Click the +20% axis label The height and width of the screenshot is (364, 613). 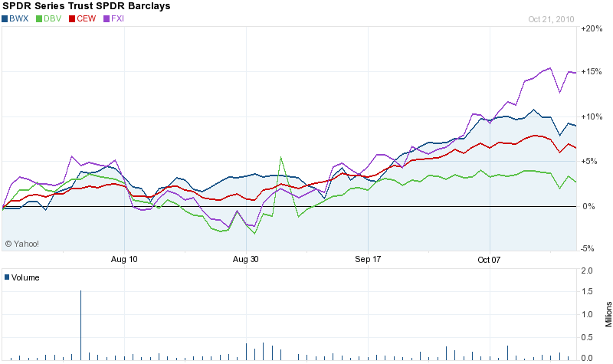coord(592,28)
